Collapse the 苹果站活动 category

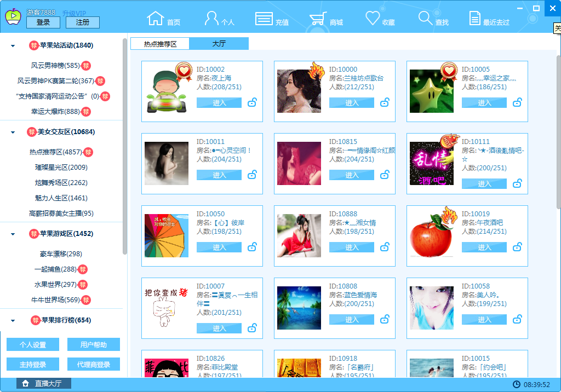[x=12, y=45]
